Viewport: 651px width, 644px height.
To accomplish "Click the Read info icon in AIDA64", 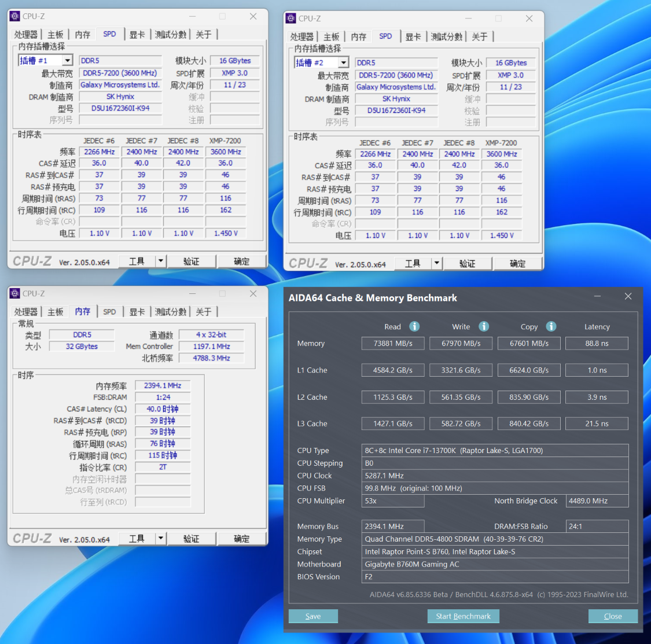I will coord(414,326).
